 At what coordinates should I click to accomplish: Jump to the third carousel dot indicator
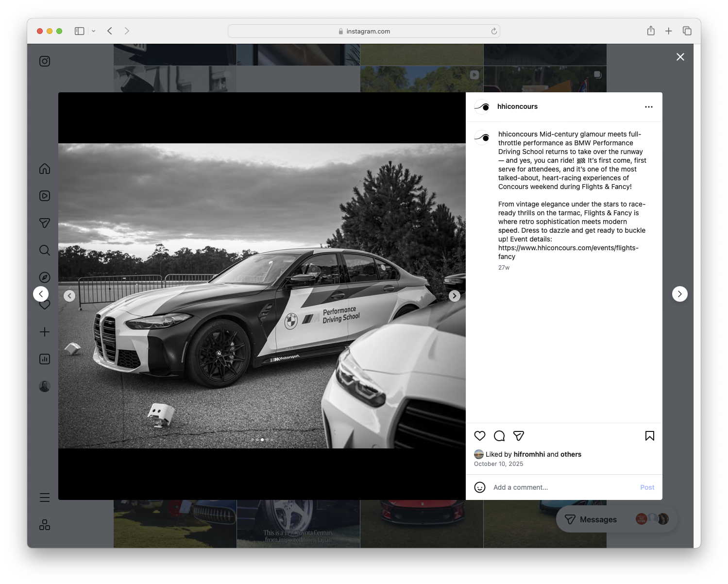pyautogui.click(x=262, y=439)
